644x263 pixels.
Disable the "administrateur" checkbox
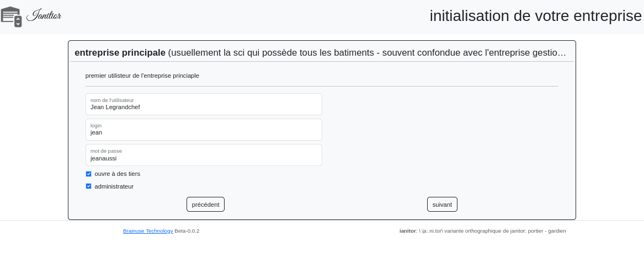[x=88, y=186]
